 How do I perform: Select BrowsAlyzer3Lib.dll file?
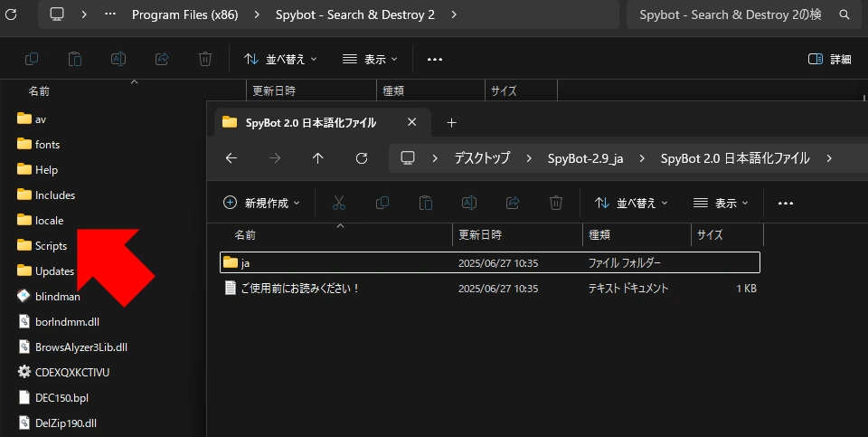pyautogui.click(x=72, y=347)
